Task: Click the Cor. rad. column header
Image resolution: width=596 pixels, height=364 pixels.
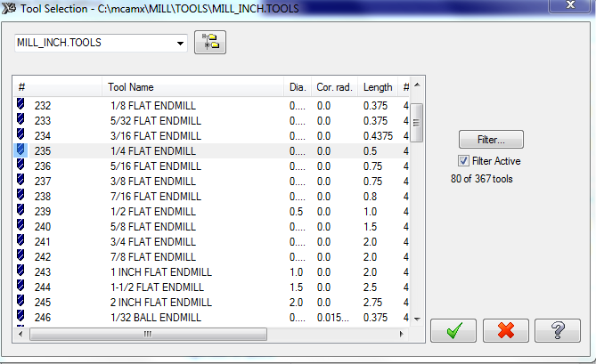Action: point(335,87)
